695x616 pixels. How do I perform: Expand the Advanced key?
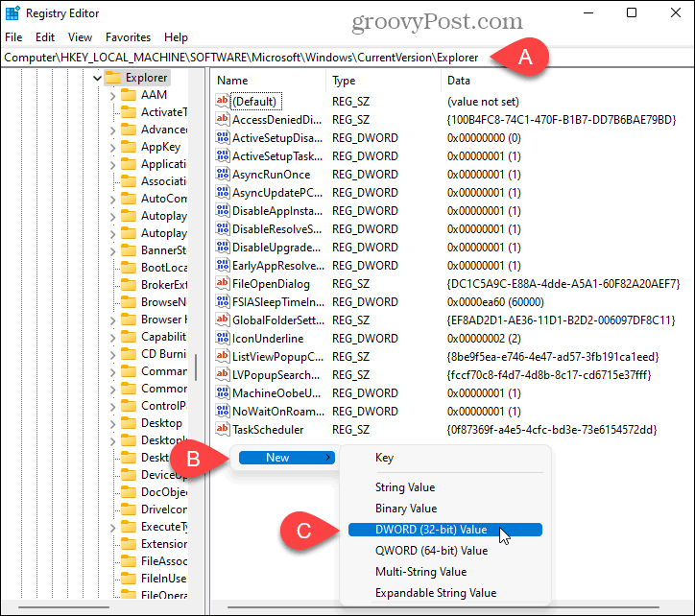point(112,130)
